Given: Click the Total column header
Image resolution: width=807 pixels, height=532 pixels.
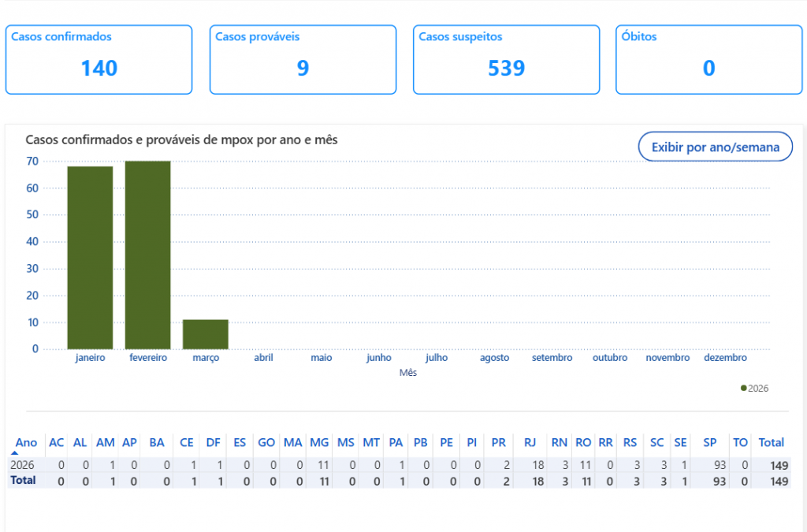Looking at the screenshot, I should pyautogui.click(x=771, y=443).
